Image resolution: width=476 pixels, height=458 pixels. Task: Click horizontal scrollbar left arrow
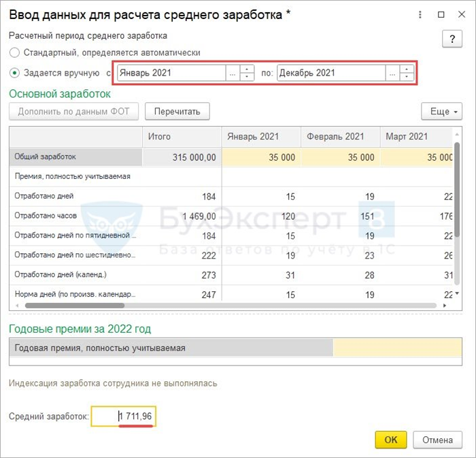(17, 306)
